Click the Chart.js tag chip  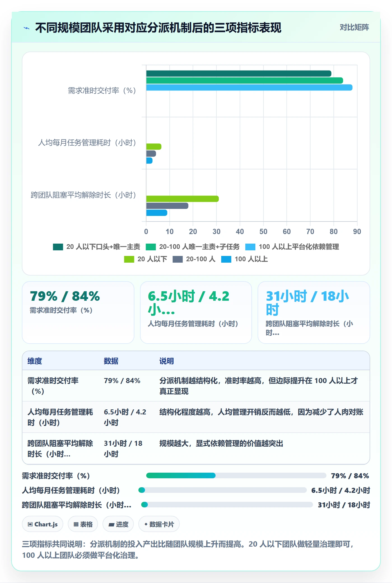coord(43,524)
